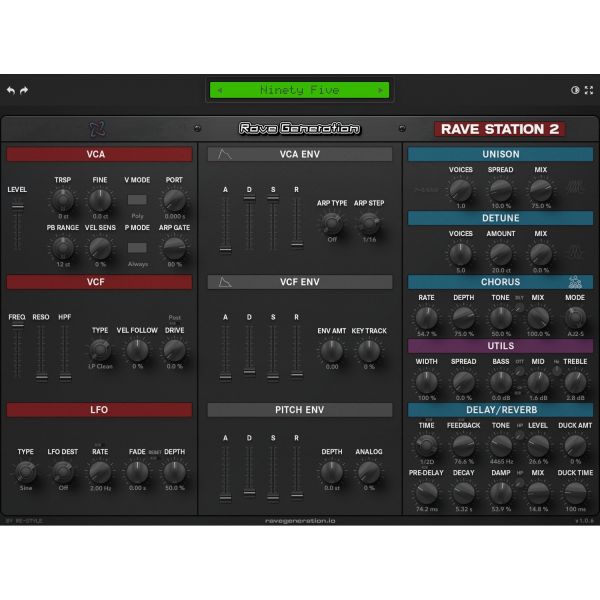Click the Delay TIME selector knob
600x600 pixels.
click(426, 445)
